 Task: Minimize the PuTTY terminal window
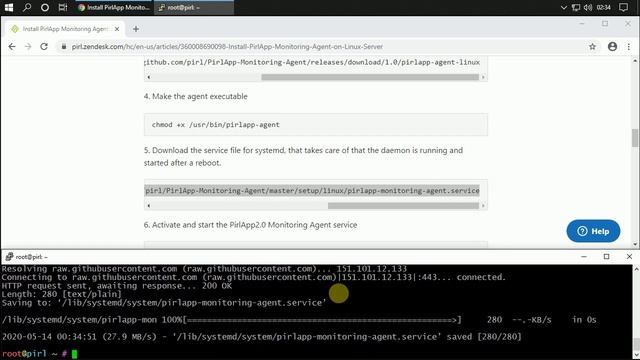point(584,257)
